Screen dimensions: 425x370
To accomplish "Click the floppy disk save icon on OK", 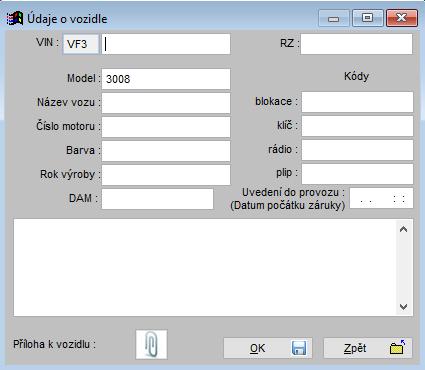I will tap(299, 348).
